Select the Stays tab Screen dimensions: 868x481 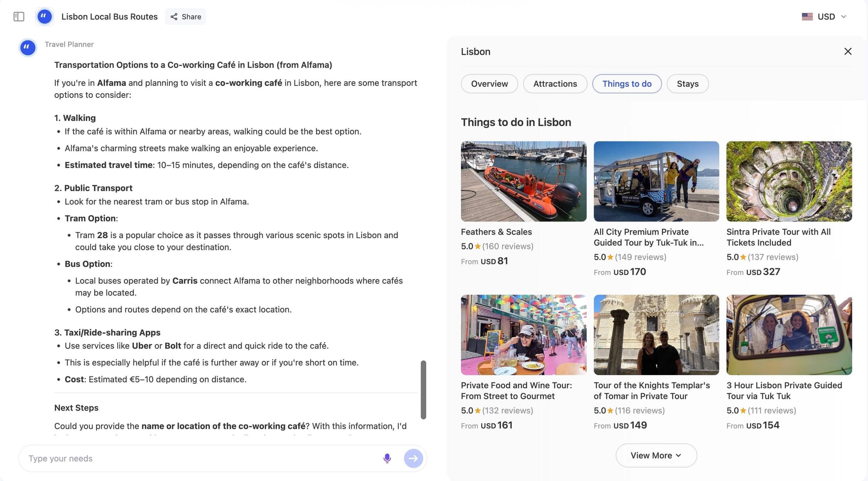[x=687, y=84]
